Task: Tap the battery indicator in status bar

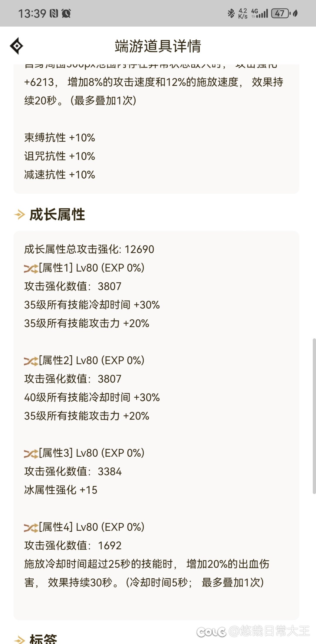Action: click(x=281, y=13)
